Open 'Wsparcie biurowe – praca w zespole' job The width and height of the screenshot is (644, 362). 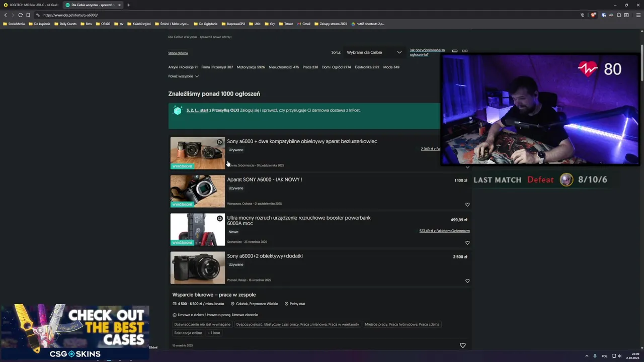214,295
